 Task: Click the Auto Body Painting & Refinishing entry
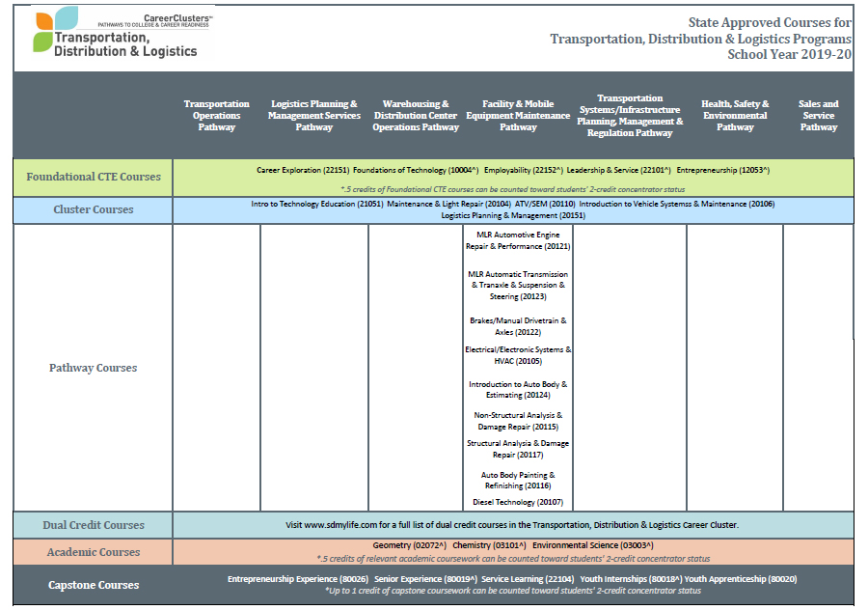(516, 480)
